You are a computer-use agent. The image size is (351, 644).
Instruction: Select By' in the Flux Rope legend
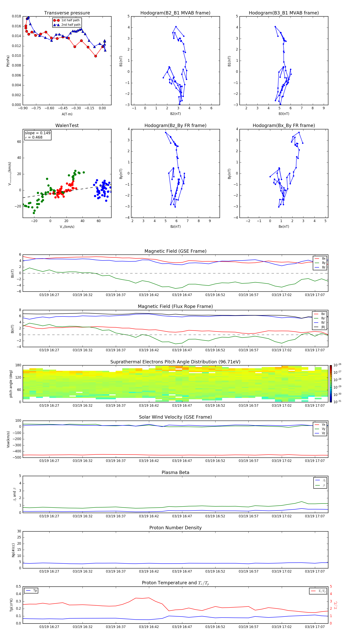coord(320,318)
